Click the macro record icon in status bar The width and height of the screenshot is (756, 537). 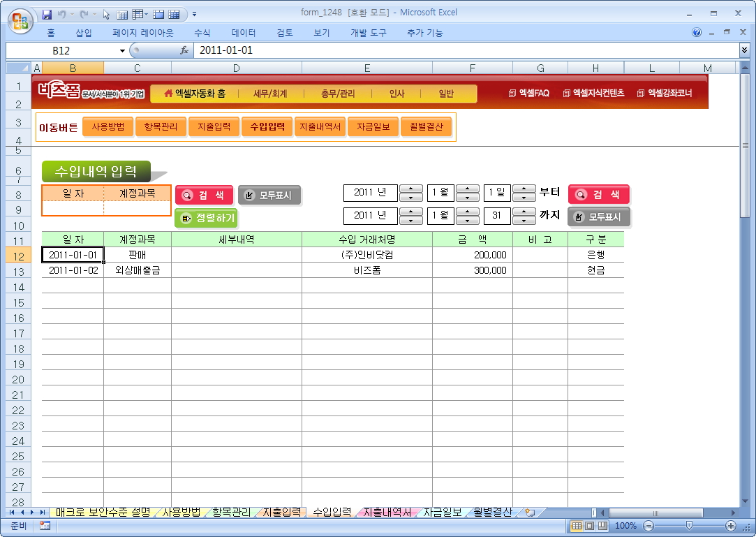coord(45,525)
